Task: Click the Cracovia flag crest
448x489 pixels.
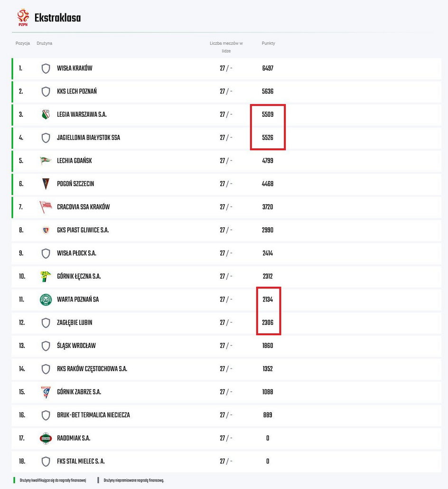Action: [46, 207]
